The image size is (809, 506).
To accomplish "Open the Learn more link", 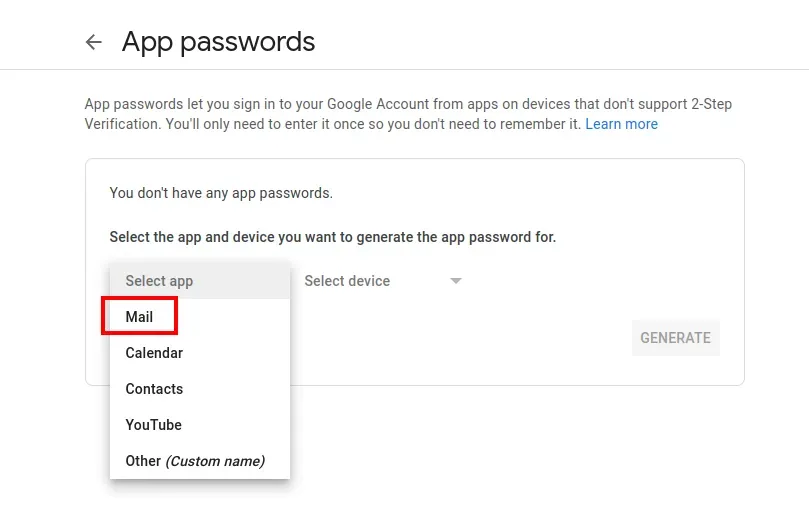I will 621,124.
